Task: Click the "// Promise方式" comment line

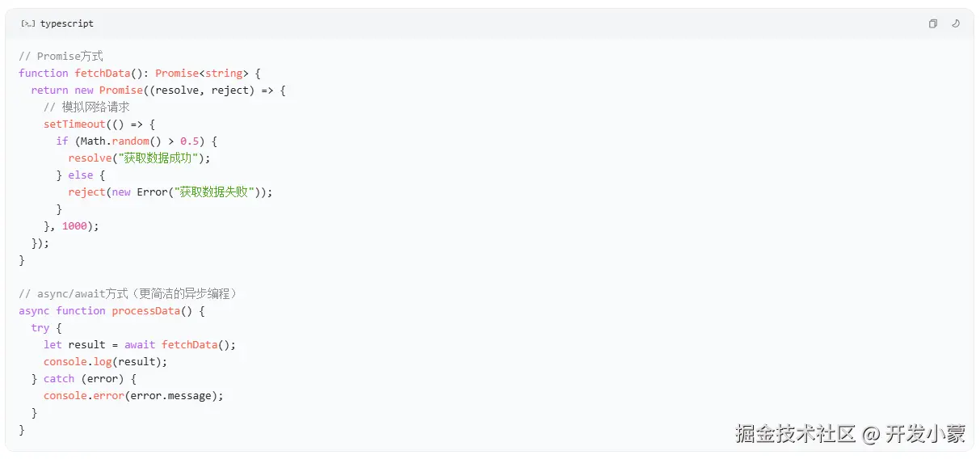Action: tap(61, 57)
